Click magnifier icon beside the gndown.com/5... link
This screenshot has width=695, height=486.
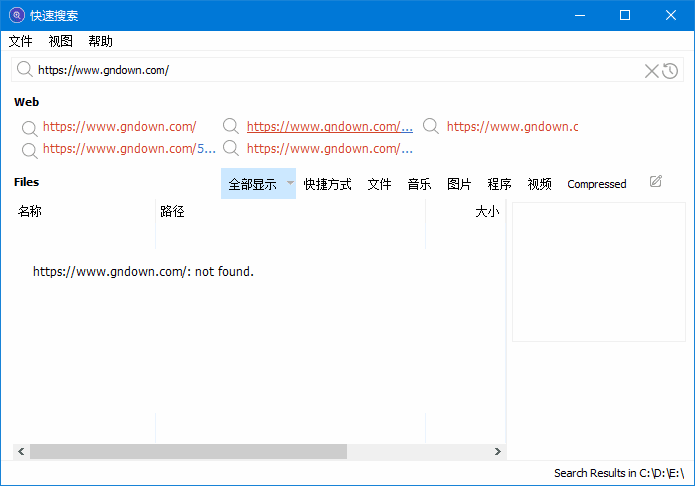click(29, 150)
